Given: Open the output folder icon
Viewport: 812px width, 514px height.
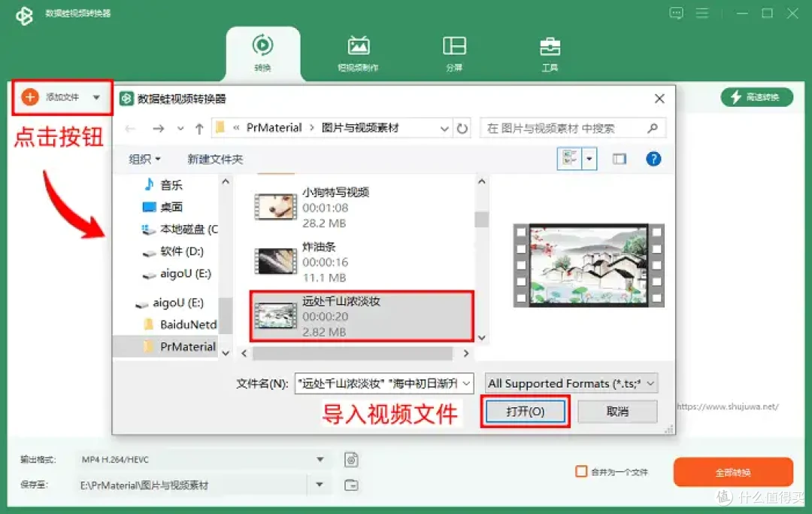Looking at the screenshot, I should tap(351, 485).
